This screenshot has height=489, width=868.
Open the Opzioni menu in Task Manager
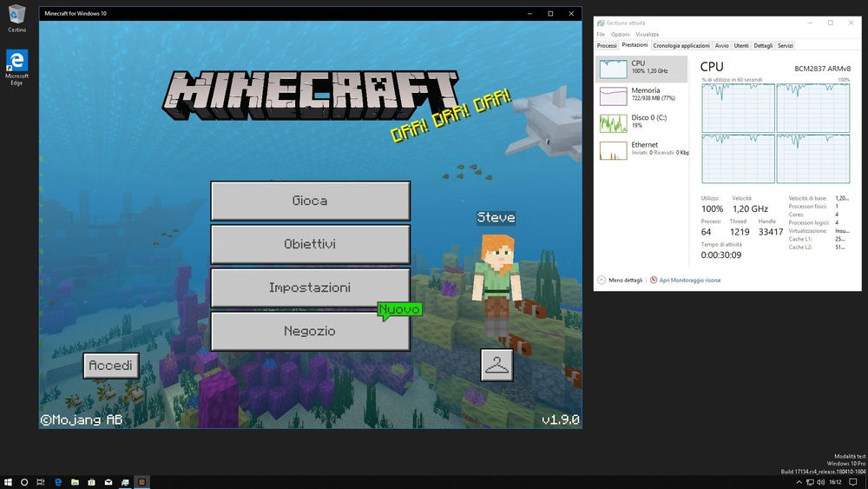pyautogui.click(x=620, y=35)
